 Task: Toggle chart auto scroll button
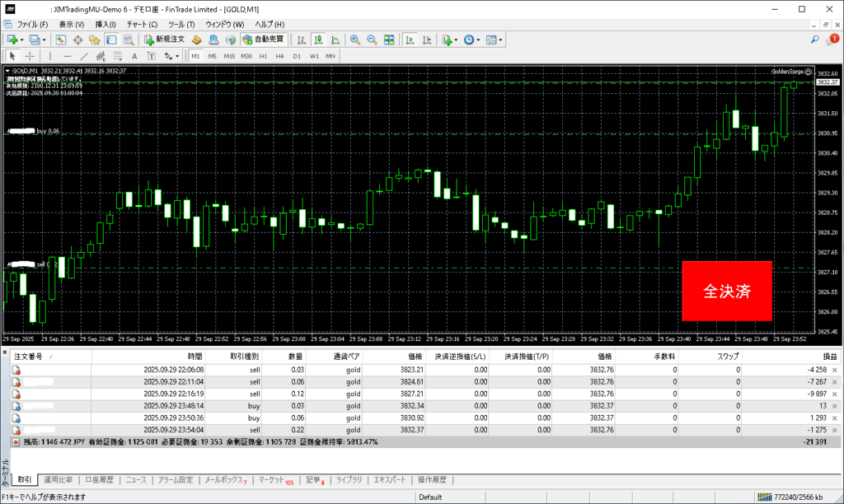[x=408, y=39]
